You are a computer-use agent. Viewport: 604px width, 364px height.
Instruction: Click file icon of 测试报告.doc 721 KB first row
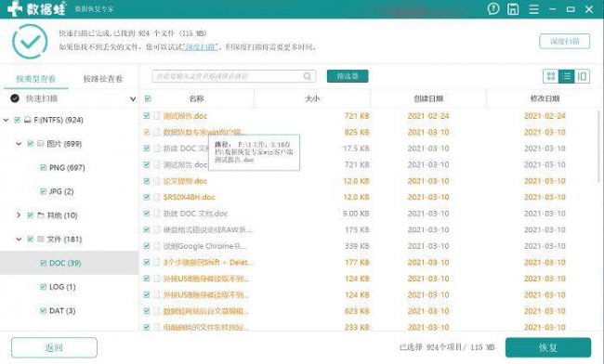(x=157, y=116)
